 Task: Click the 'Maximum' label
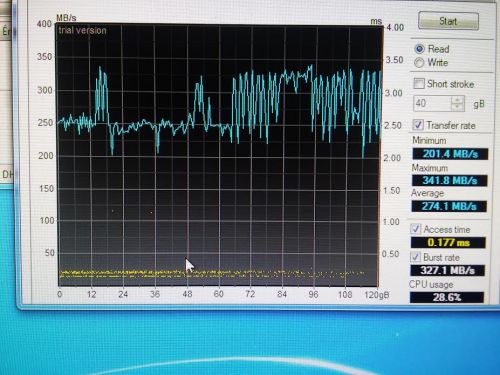[430, 168]
